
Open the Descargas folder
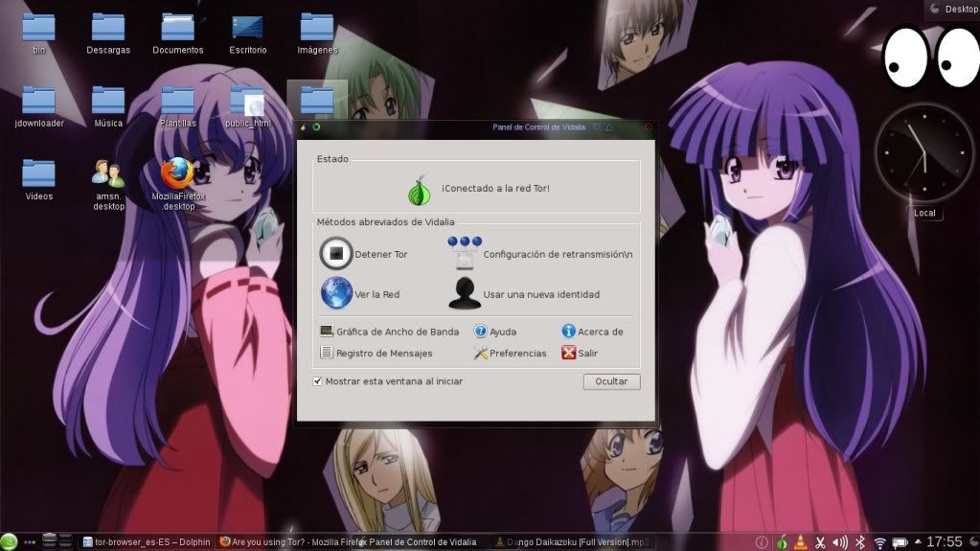(108, 34)
